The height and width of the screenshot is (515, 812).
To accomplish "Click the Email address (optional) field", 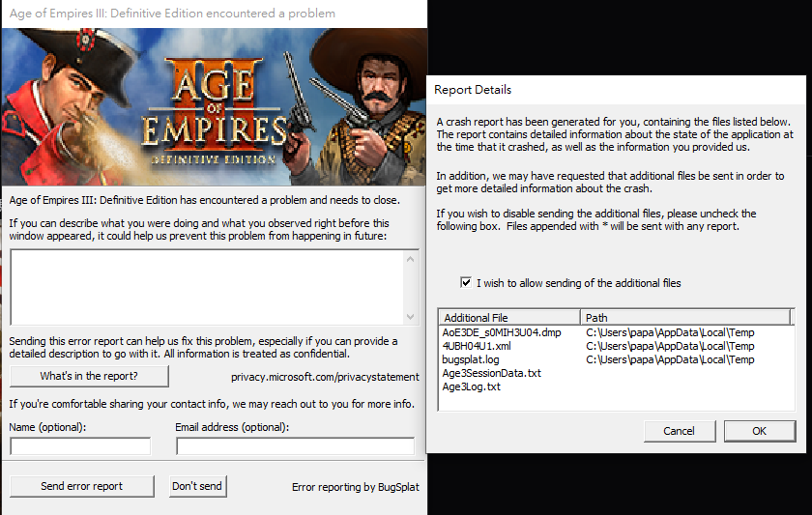I will tap(295, 446).
